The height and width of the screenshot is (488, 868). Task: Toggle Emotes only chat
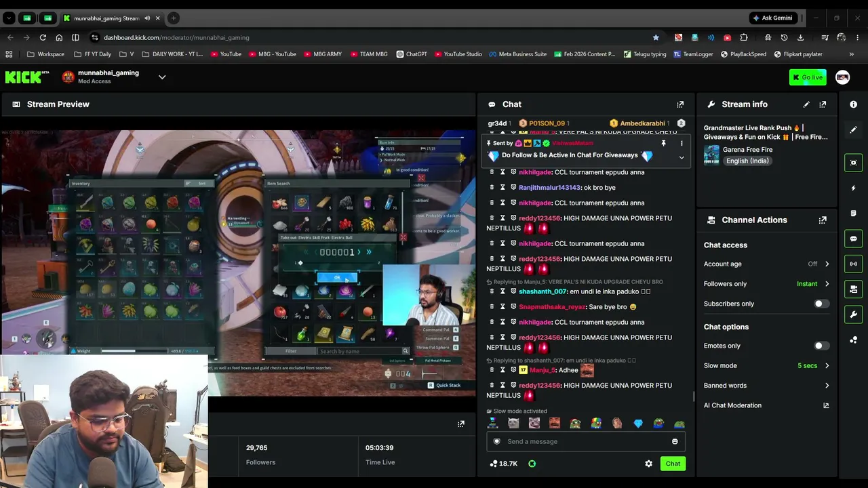coord(821,346)
